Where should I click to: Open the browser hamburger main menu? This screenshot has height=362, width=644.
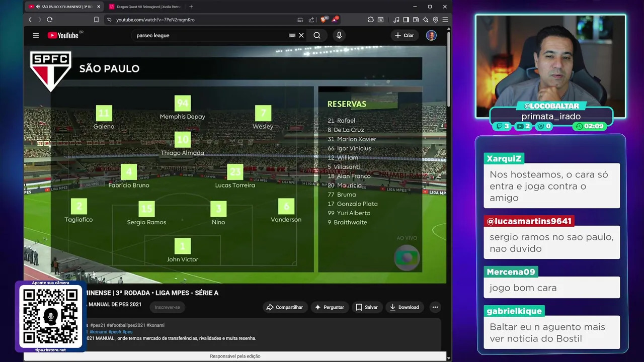tap(445, 20)
